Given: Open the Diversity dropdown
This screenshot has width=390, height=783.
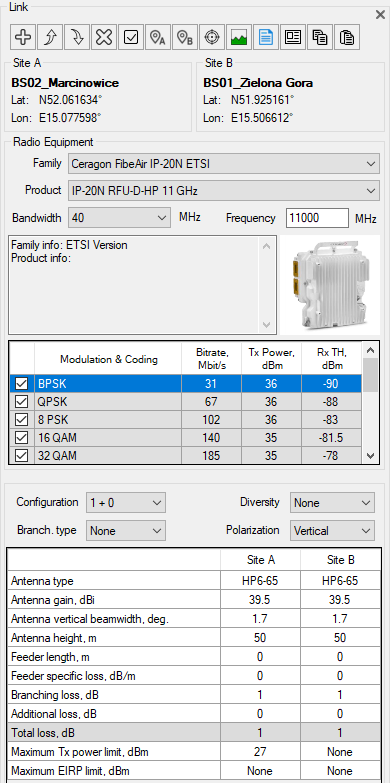Looking at the screenshot, I should [x=332, y=502].
